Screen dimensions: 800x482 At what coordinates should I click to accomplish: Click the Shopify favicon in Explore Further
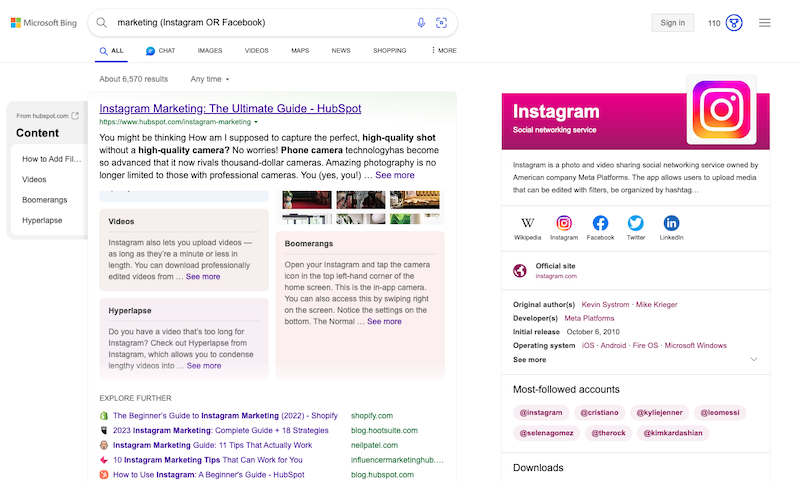pyautogui.click(x=104, y=416)
